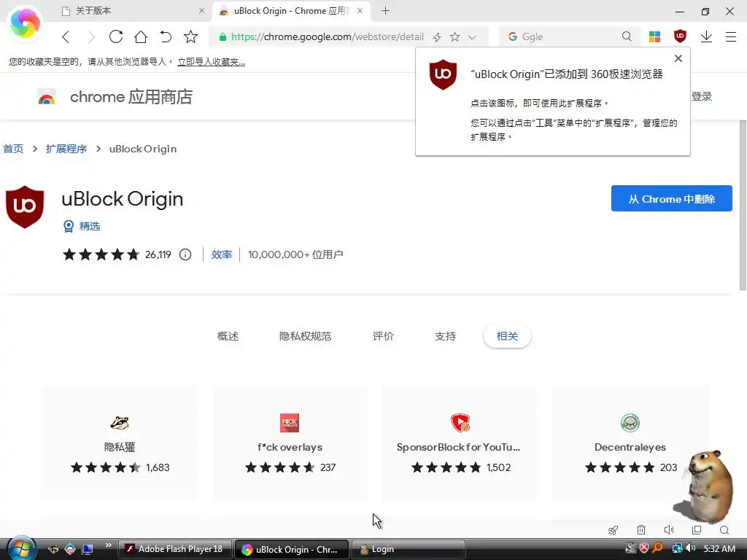Click the 26,119 ratings count
The height and width of the screenshot is (560, 747).
click(158, 254)
